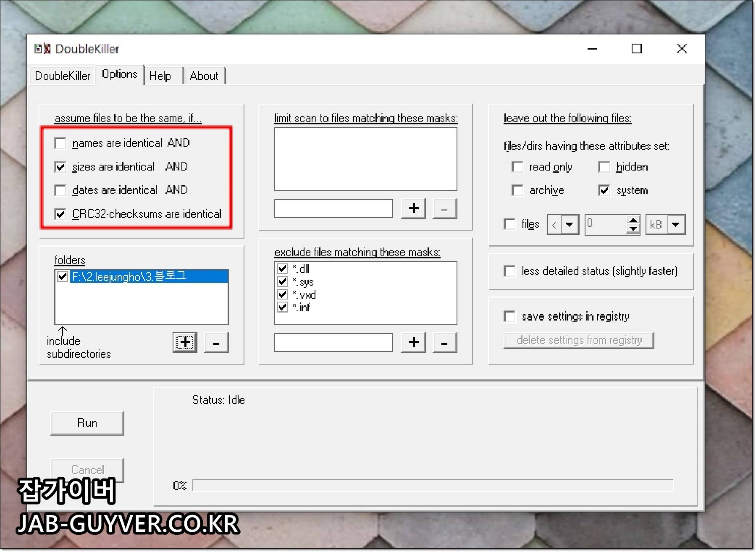The height and width of the screenshot is (552, 756).
Task: Select the F:\2.leejungho\3.블로그 folder entry
Action: tap(149, 276)
